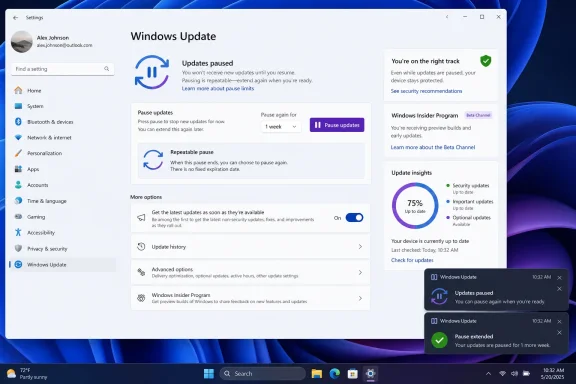The image size is (576, 384).
Task: Click the Accessibility figure icon
Action: pos(18,232)
